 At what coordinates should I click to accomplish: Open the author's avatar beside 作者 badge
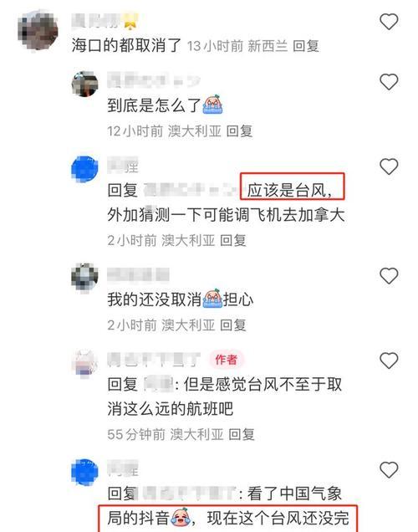[x=84, y=362]
